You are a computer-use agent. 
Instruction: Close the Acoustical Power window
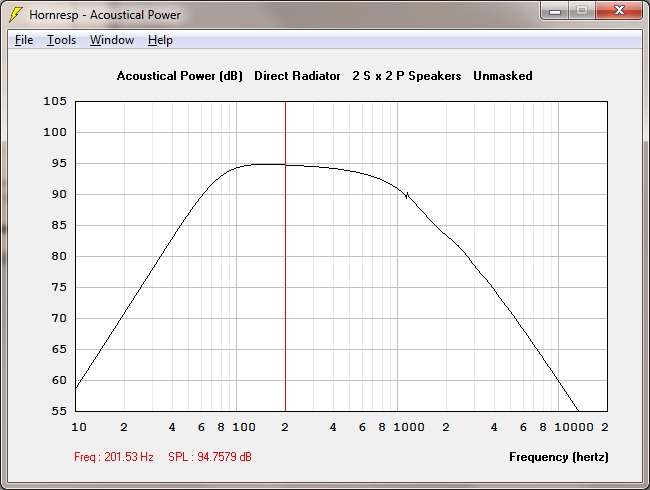619,10
